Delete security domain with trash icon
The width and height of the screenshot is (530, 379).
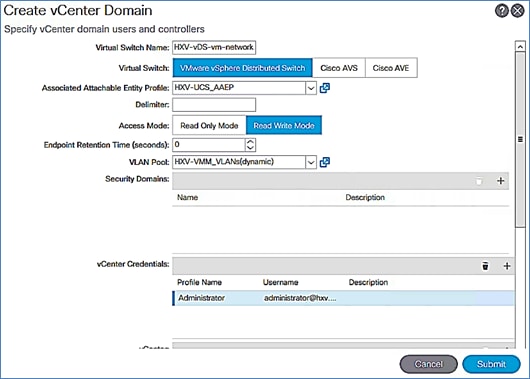coord(479,181)
